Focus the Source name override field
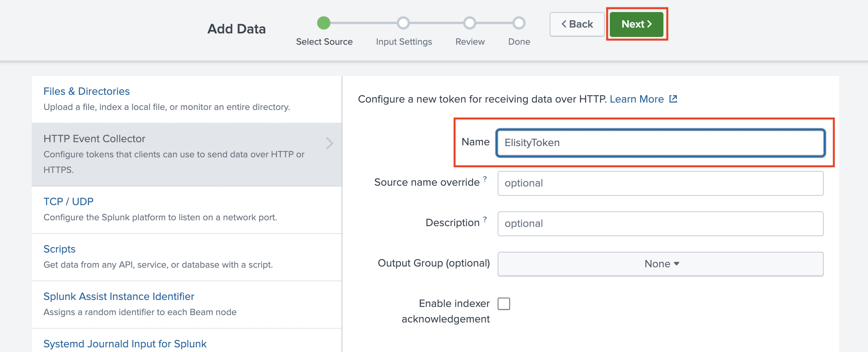This screenshot has height=352, width=868. point(660,183)
